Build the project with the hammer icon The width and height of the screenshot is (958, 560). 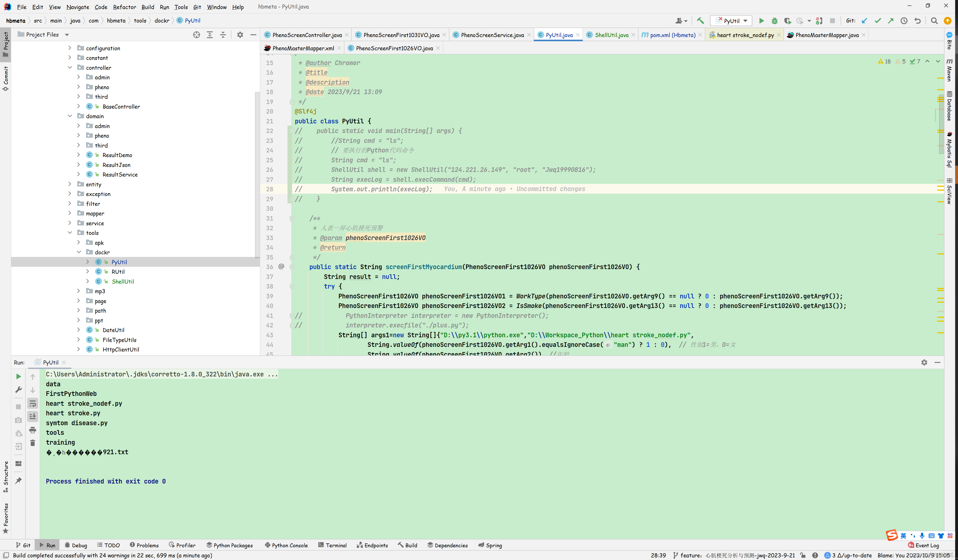(700, 21)
